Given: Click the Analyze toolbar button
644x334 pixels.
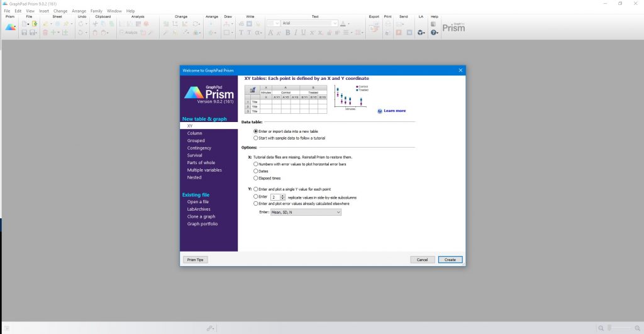Looking at the screenshot, I should (128, 33).
